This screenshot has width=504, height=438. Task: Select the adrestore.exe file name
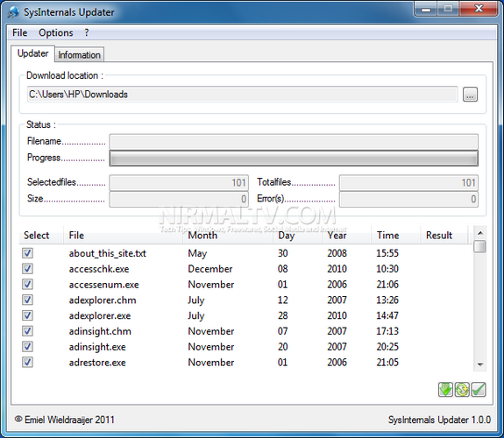[x=97, y=363]
